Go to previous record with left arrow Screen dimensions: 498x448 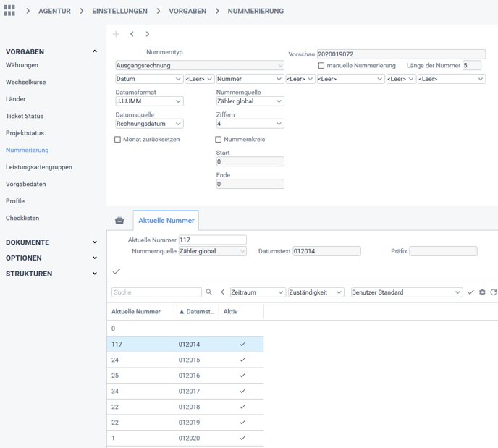[132, 34]
